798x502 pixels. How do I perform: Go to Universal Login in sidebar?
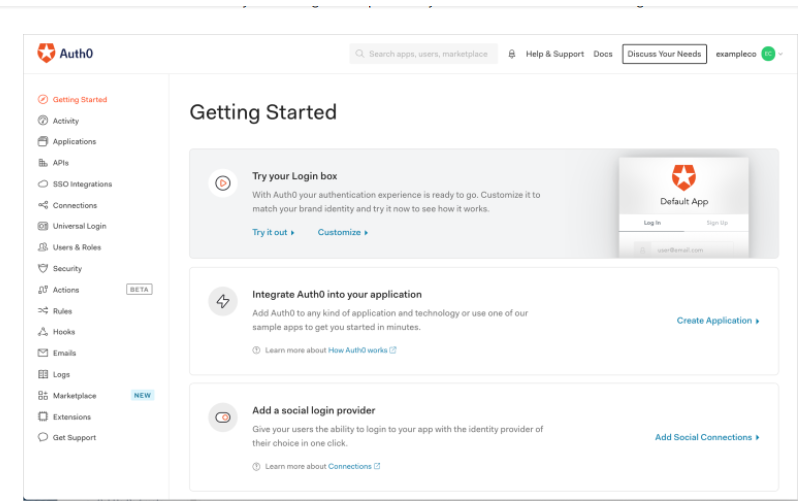pyautogui.click(x=79, y=226)
